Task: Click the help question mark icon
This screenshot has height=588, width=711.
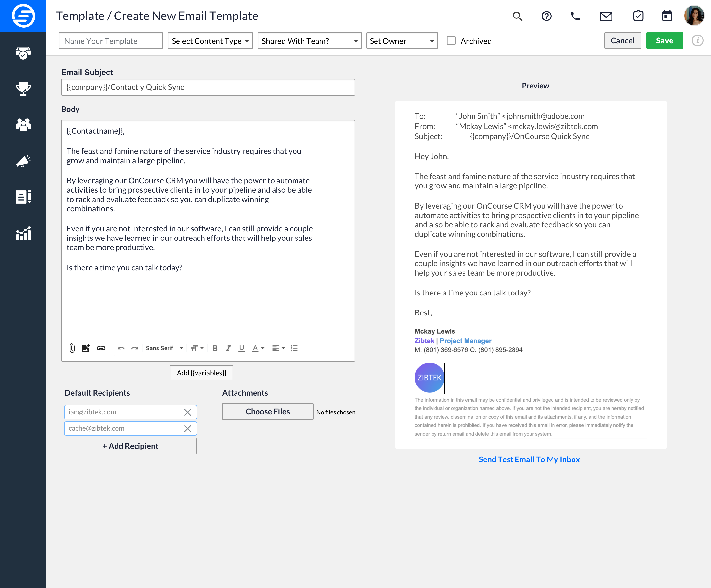Action: coord(546,16)
